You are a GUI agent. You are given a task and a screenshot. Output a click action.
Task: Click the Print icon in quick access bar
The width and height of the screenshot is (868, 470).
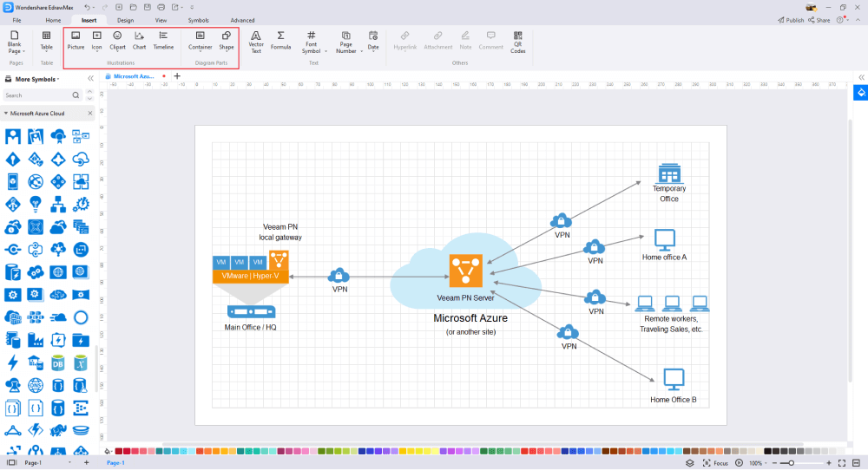161,7
